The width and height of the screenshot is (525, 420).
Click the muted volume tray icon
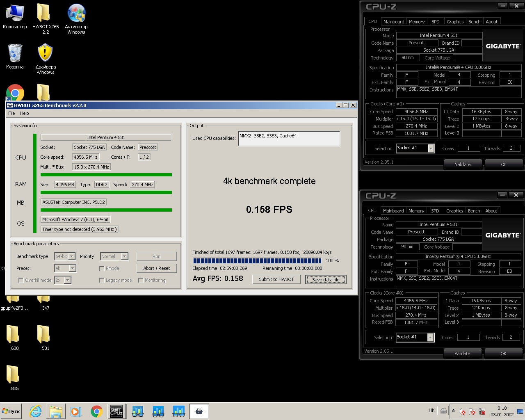point(462,411)
